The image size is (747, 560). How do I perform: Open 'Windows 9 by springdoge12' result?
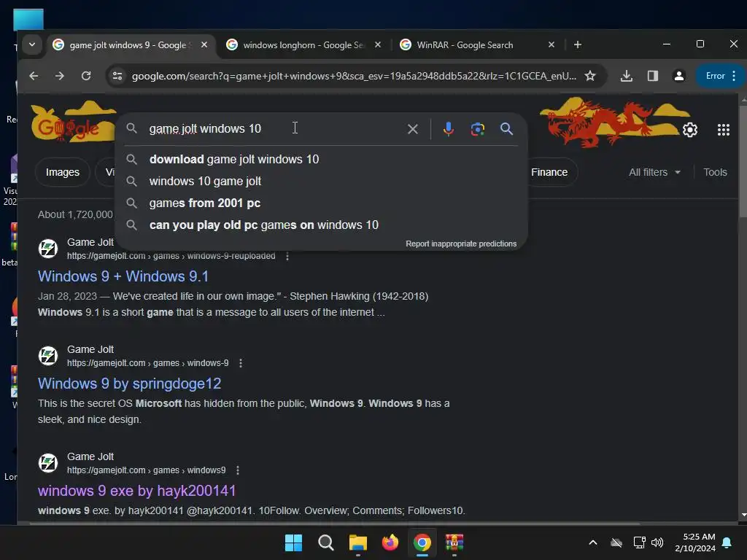129,384
